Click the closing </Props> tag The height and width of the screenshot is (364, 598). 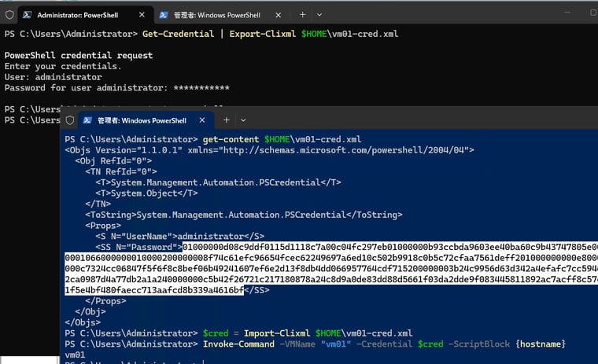coord(105,301)
